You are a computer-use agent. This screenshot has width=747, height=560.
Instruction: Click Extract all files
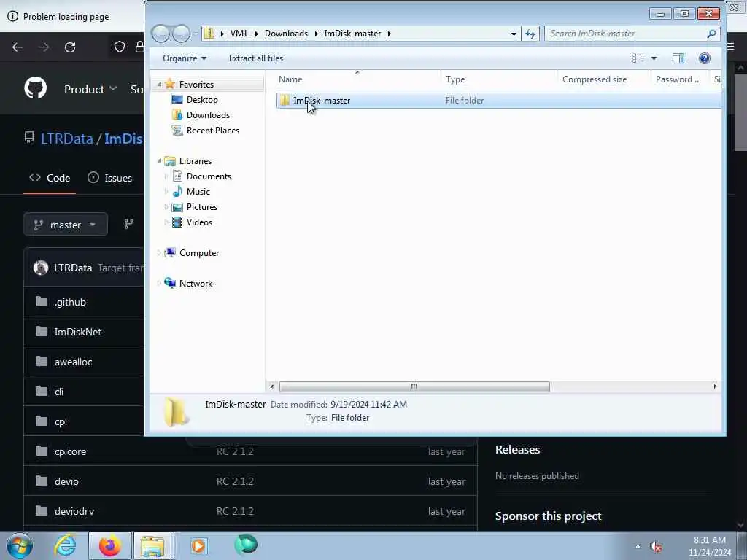pos(256,58)
